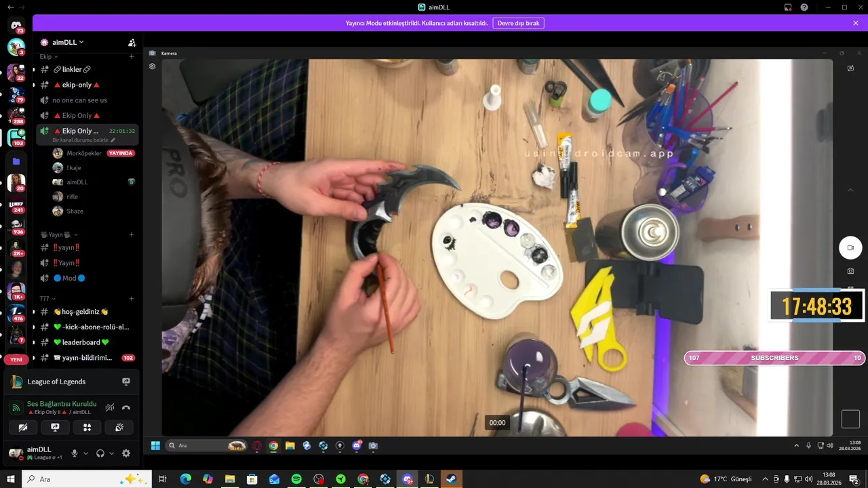Open the server with 3 notifications badge
Screen dimensions: 868x488
pos(16,47)
